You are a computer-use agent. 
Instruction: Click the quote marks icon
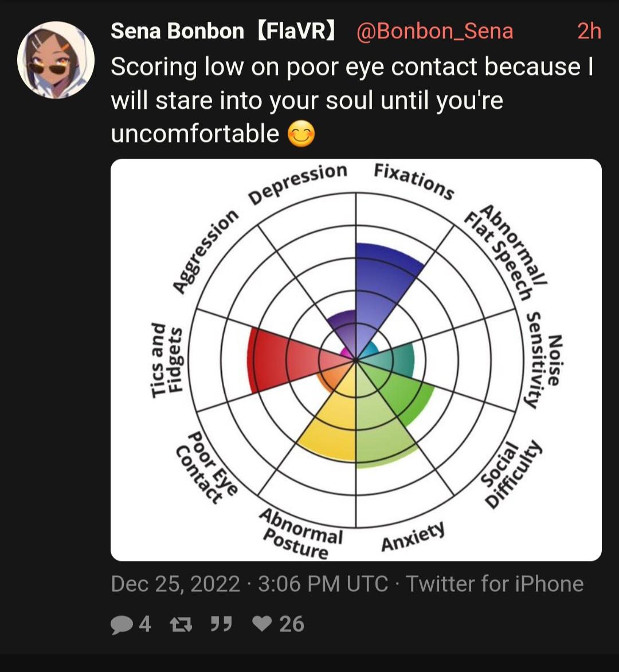222,624
